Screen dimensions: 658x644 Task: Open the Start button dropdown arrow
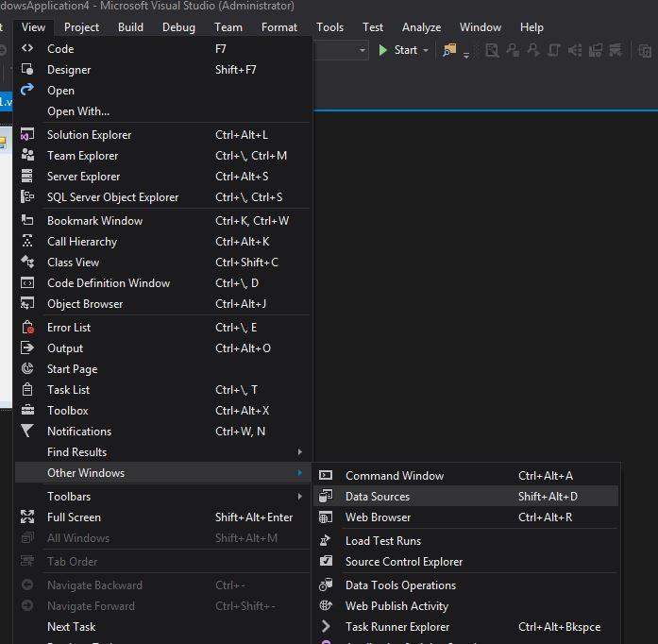click(x=426, y=50)
